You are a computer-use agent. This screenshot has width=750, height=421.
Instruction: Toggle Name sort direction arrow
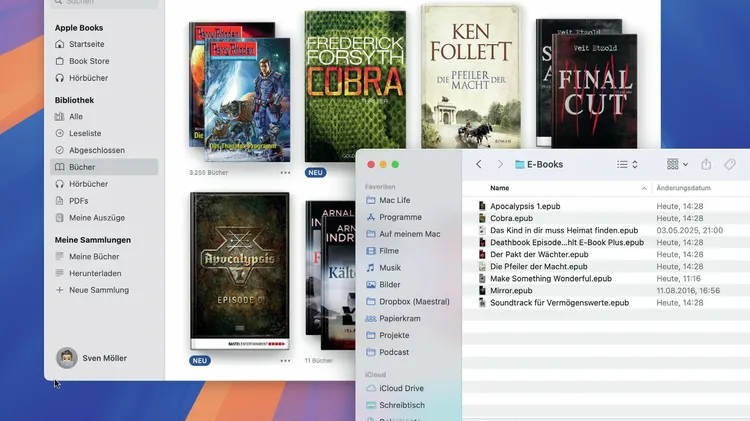[644, 188]
